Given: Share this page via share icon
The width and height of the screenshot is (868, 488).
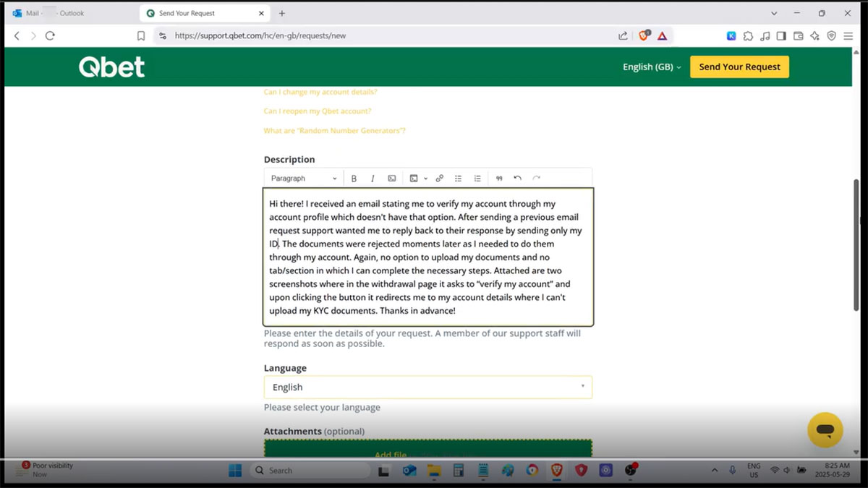Looking at the screenshot, I should tap(623, 35).
